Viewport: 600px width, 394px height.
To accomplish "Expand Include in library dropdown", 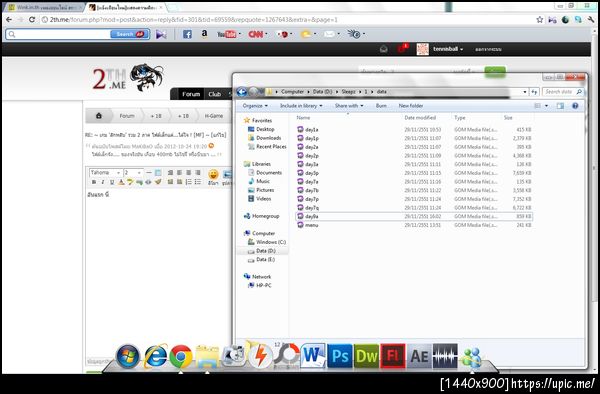I will 301,106.
